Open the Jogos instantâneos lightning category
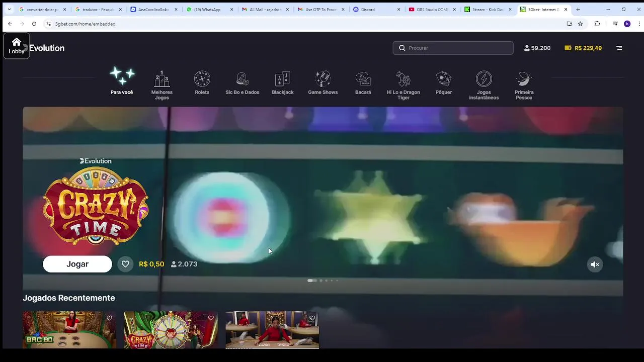Viewport: 644px width, 362px height. coord(484,85)
